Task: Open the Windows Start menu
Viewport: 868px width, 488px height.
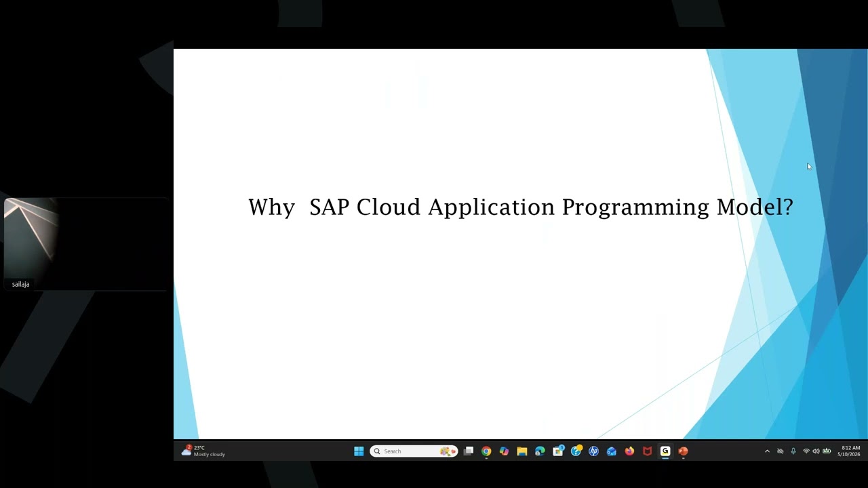Action: [359, 451]
